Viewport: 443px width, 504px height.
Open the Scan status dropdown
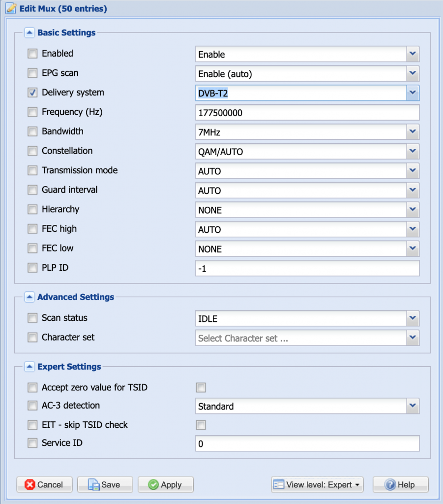point(413,318)
